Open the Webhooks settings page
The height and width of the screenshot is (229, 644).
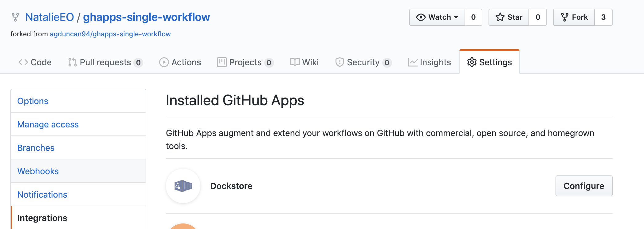(78, 171)
